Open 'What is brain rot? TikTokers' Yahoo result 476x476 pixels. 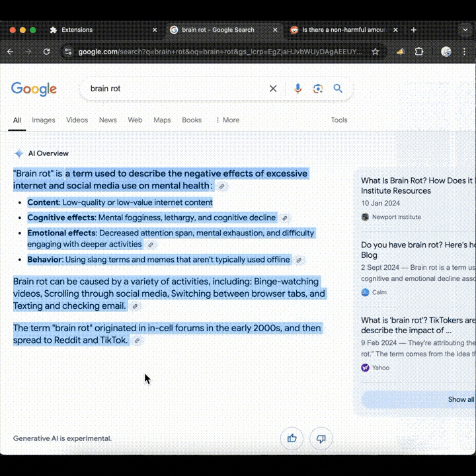(x=418, y=325)
